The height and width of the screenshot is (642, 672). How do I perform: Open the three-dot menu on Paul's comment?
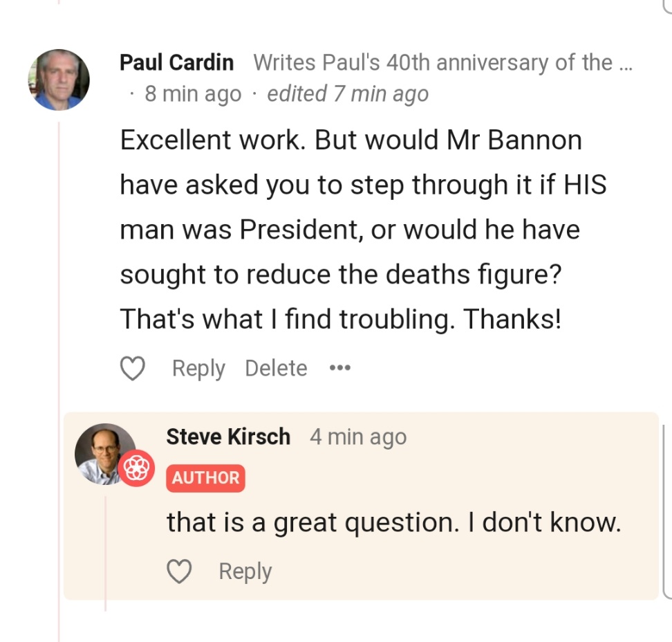339,368
